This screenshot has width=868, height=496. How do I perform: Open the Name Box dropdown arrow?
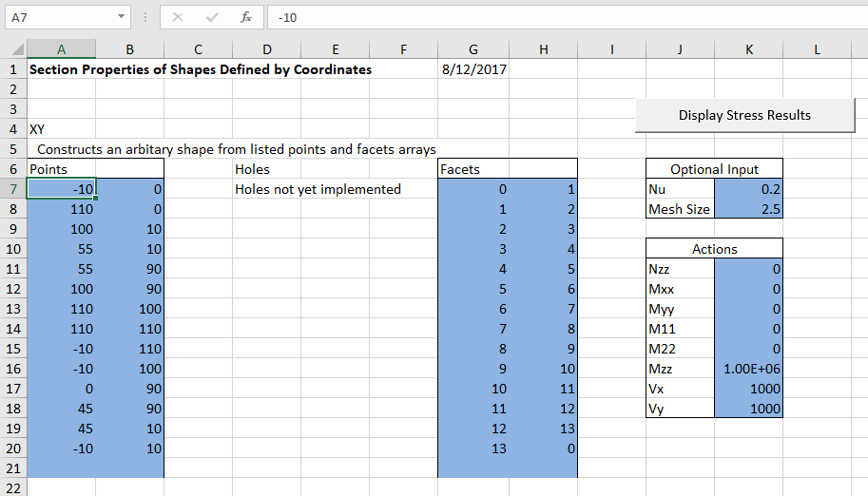point(120,17)
